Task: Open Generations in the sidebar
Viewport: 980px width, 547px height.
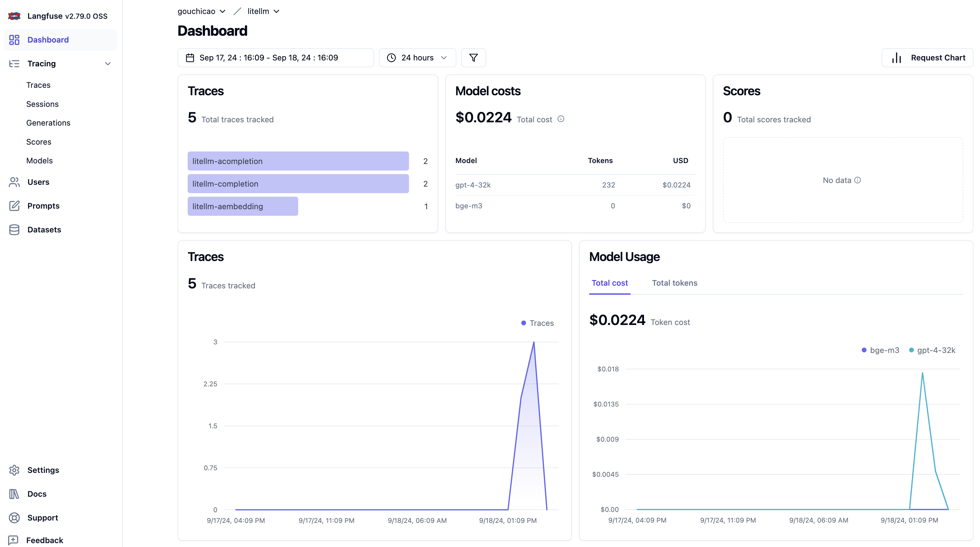Action: point(48,123)
